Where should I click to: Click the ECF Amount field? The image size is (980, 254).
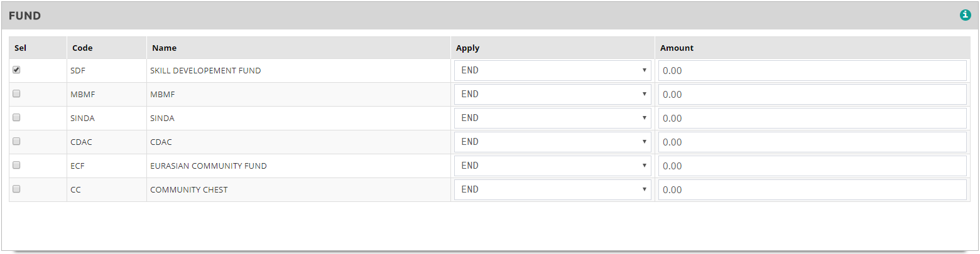[x=812, y=166]
